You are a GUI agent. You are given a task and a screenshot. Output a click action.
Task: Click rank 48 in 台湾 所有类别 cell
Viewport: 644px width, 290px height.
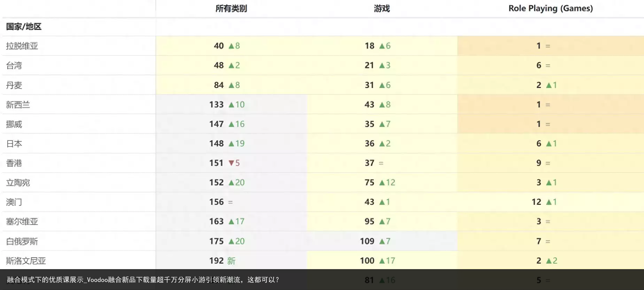point(219,65)
